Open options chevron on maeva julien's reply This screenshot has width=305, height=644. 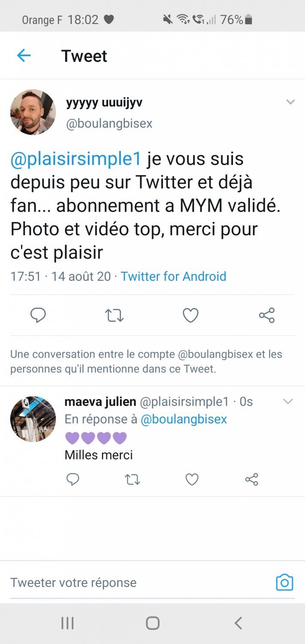(x=288, y=402)
